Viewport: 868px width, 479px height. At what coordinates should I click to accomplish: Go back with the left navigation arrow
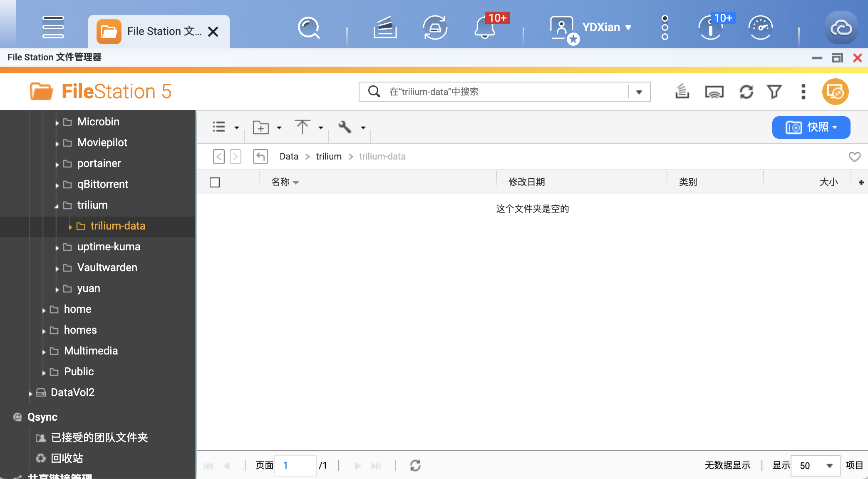[x=219, y=157]
